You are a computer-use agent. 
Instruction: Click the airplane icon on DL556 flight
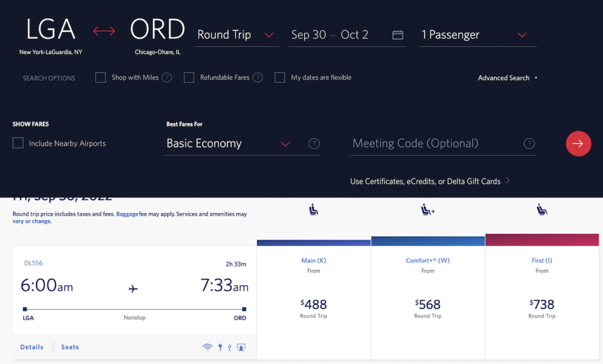tap(133, 289)
